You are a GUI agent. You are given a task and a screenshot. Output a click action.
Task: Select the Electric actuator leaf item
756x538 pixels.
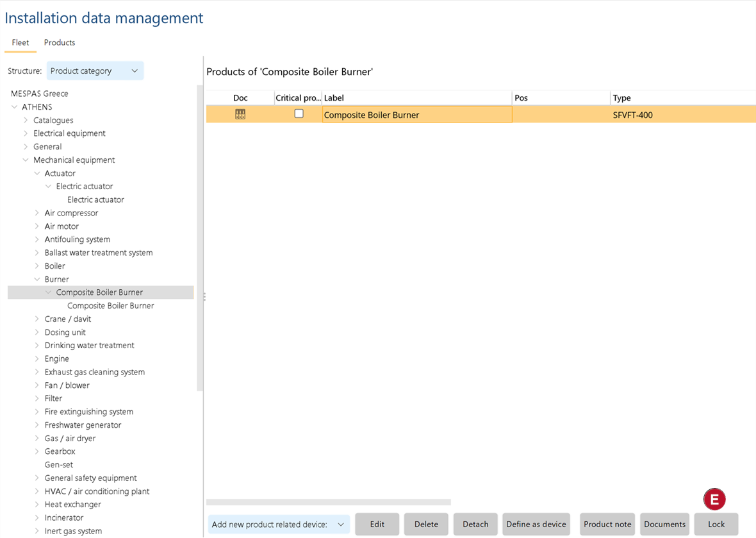95,200
